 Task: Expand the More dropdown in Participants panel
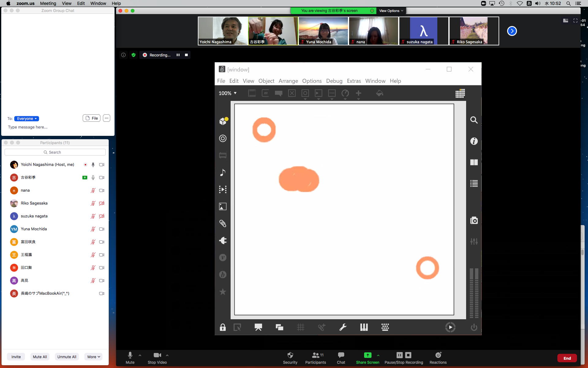pos(93,357)
